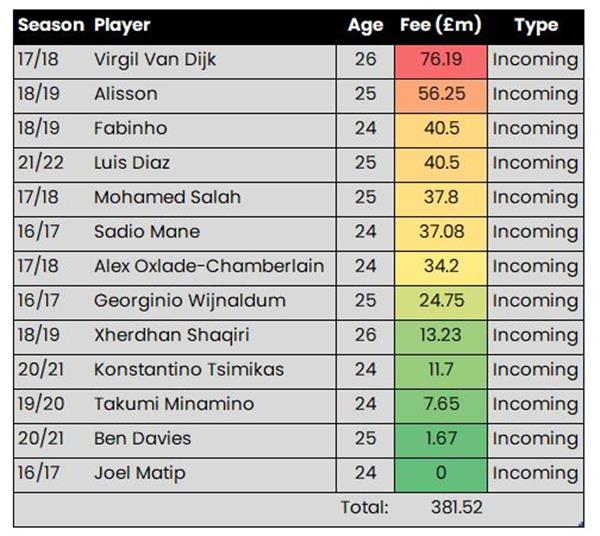The image size is (600, 536).
Task: Select the orange 56.25 fee cell
Action: click(x=440, y=94)
